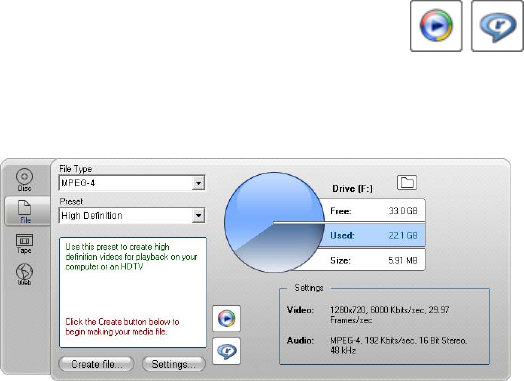Click the MPEG-4 file type combo box
Screen dimensions: 524x381
(132, 183)
